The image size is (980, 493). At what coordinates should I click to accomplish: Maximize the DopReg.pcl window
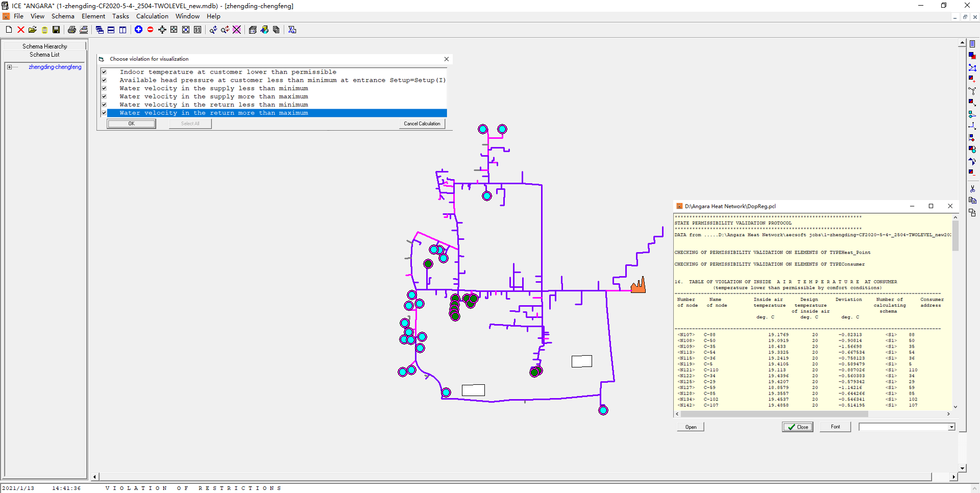pyautogui.click(x=931, y=206)
